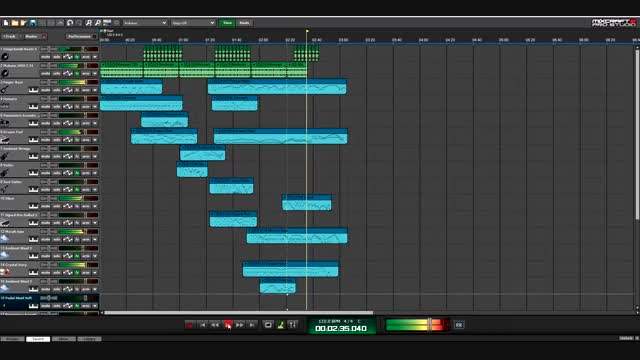The image size is (640, 360).
Task: Open track 14 arm options arrow
Action: pyautogui.click(x=95, y=273)
